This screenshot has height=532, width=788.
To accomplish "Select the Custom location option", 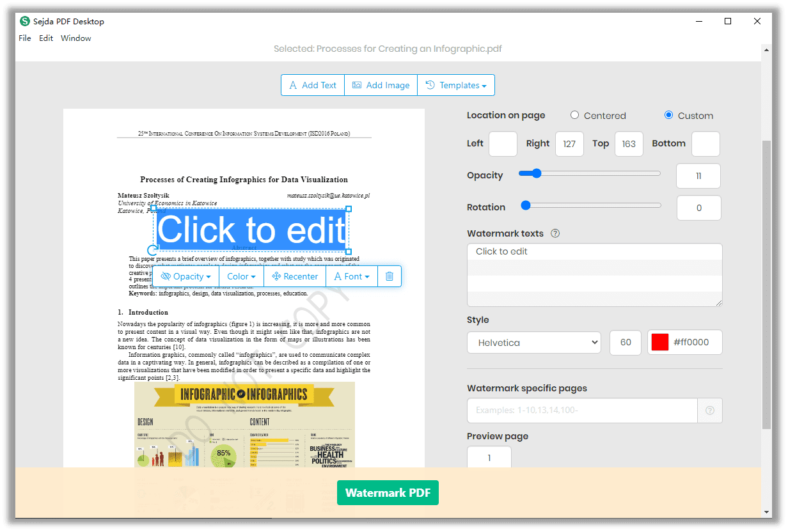I will pos(668,115).
